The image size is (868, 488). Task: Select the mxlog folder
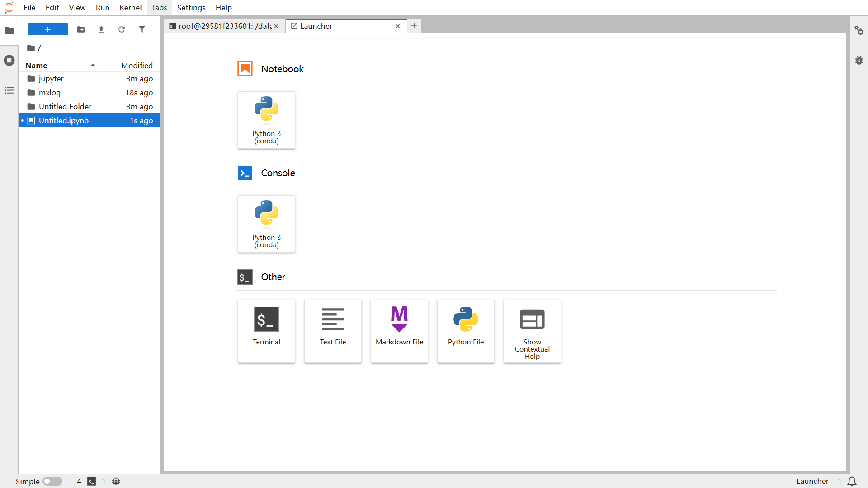[89, 93]
